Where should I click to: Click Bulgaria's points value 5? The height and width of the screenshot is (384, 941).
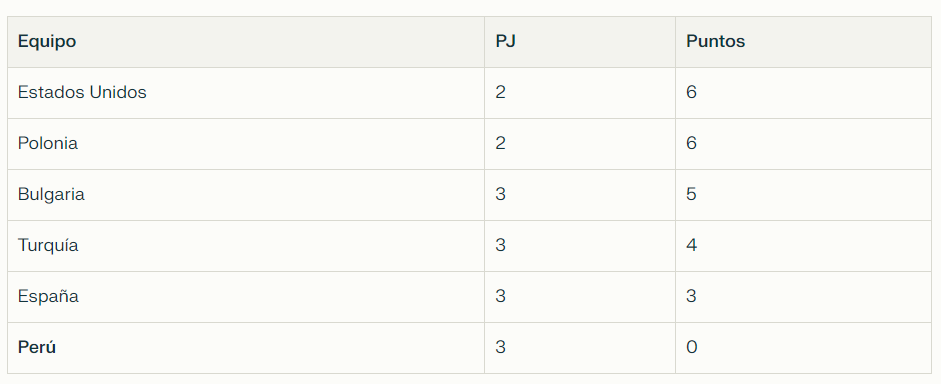[x=691, y=194]
